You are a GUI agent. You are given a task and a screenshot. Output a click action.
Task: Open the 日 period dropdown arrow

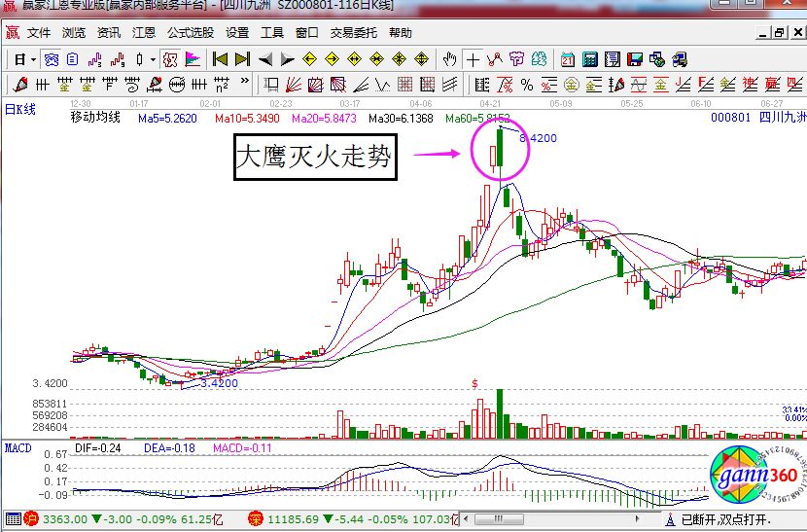point(31,59)
